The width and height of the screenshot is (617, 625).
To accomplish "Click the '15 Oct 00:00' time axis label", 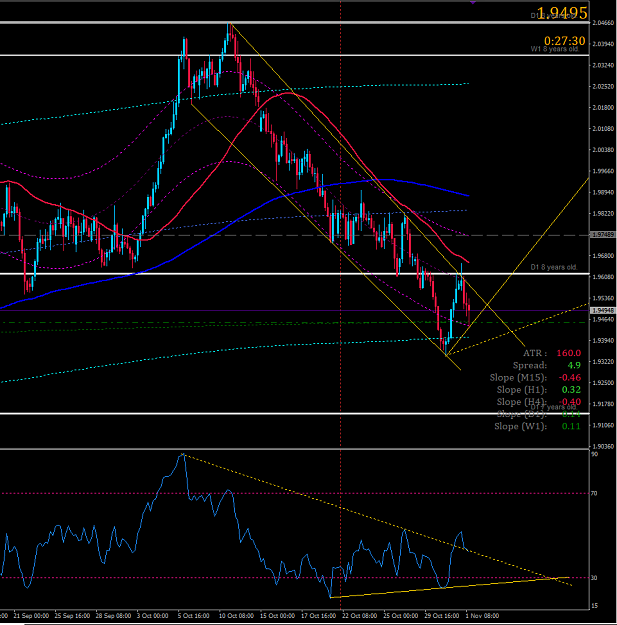I will pyautogui.click(x=277, y=616).
